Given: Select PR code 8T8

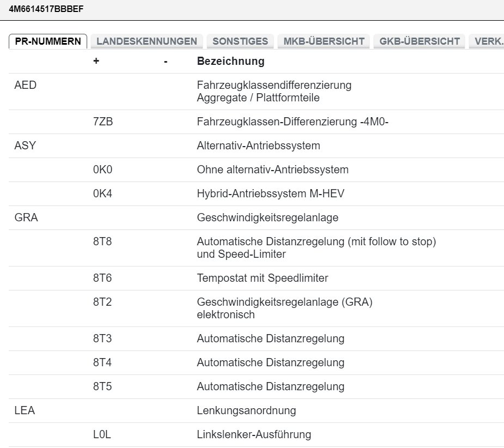Looking at the screenshot, I should [x=102, y=242].
